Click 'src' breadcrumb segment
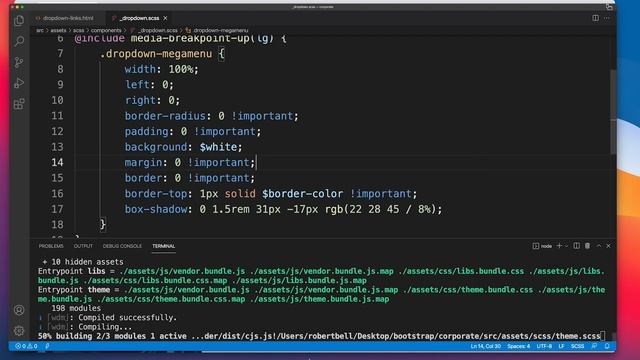The image size is (640, 360). [40, 30]
